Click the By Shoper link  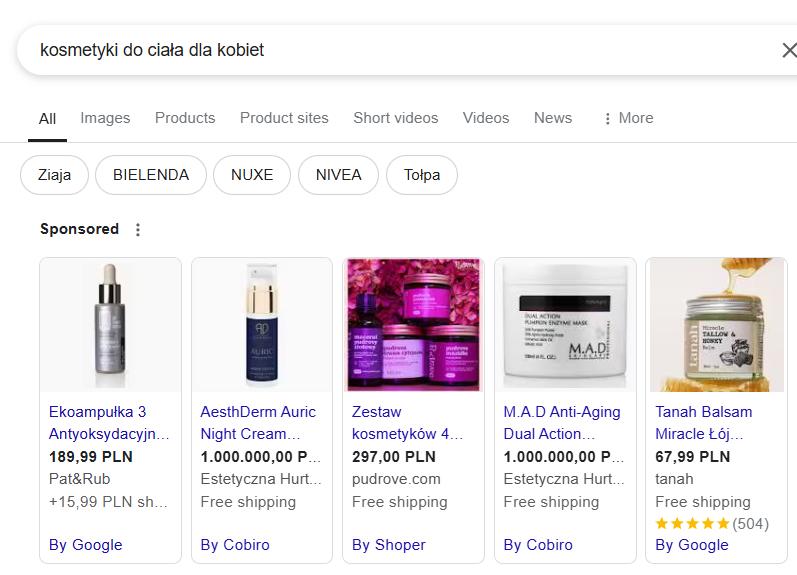[388, 545]
